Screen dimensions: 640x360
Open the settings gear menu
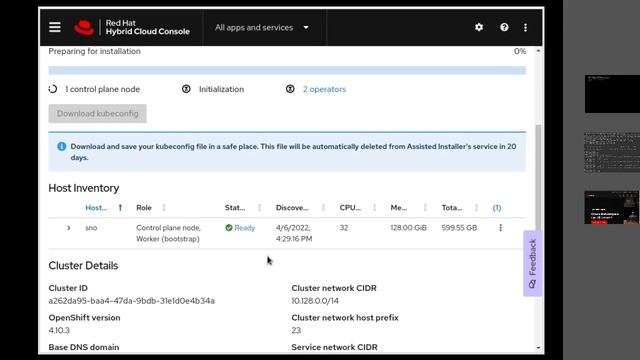click(x=479, y=27)
